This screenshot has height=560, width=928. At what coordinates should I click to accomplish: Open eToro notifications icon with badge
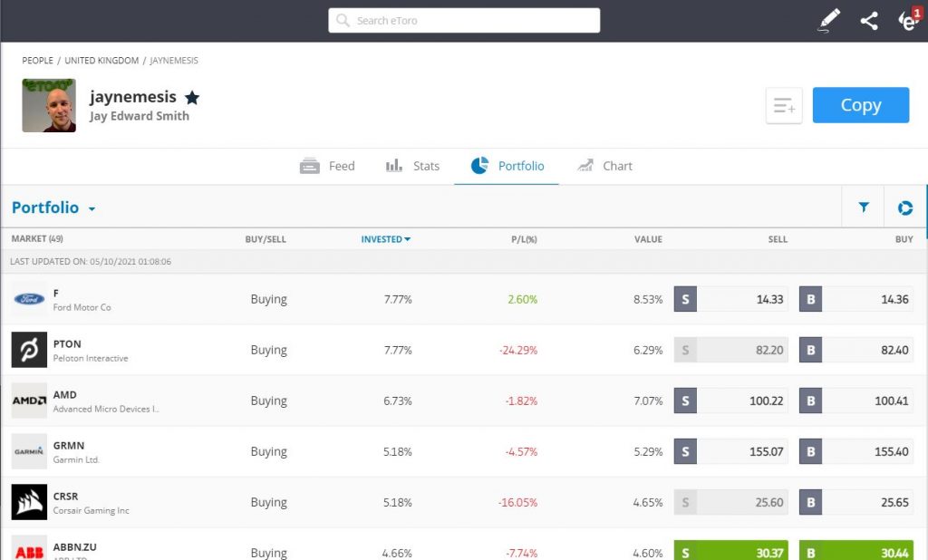(x=910, y=20)
